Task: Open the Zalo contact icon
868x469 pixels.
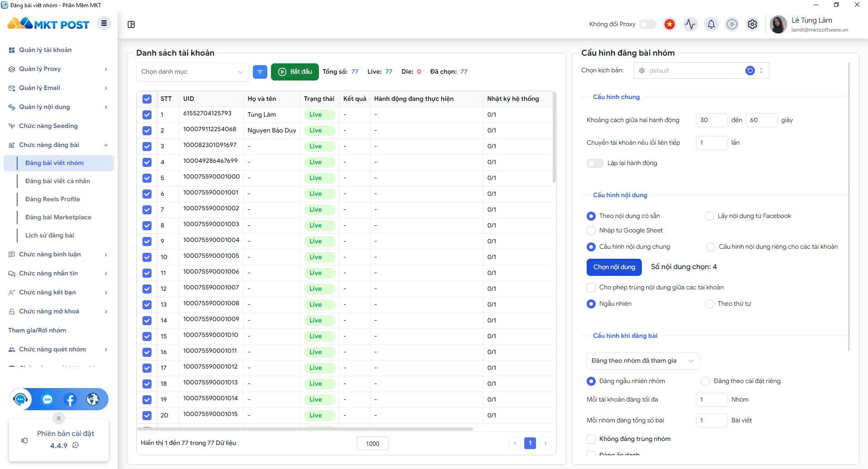Action: click(x=47, y=399)
